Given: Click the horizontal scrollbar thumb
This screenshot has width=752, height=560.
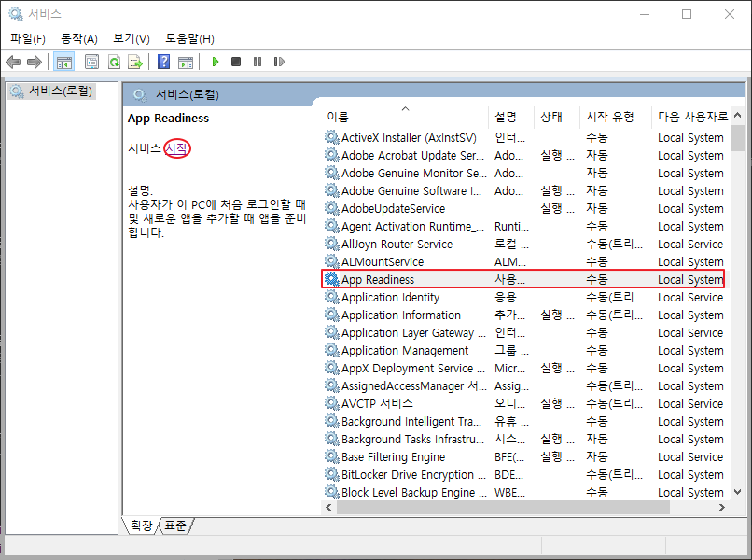Looking at the screenshot, I should (503, 507).
